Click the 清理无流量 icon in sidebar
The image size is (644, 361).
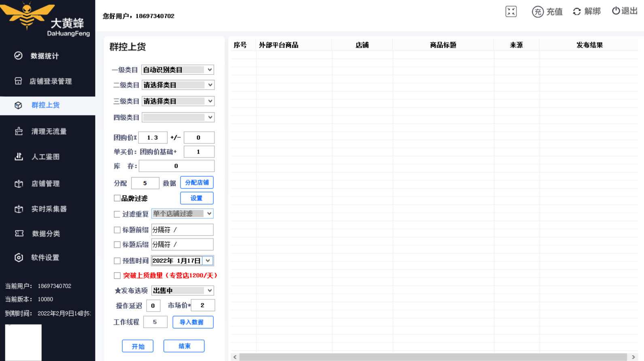pos(19,131)
